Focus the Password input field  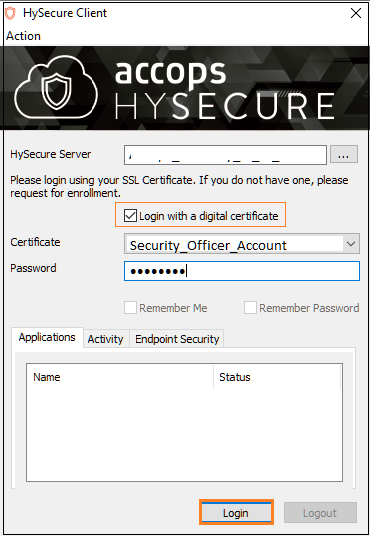(x=242, y=271)
